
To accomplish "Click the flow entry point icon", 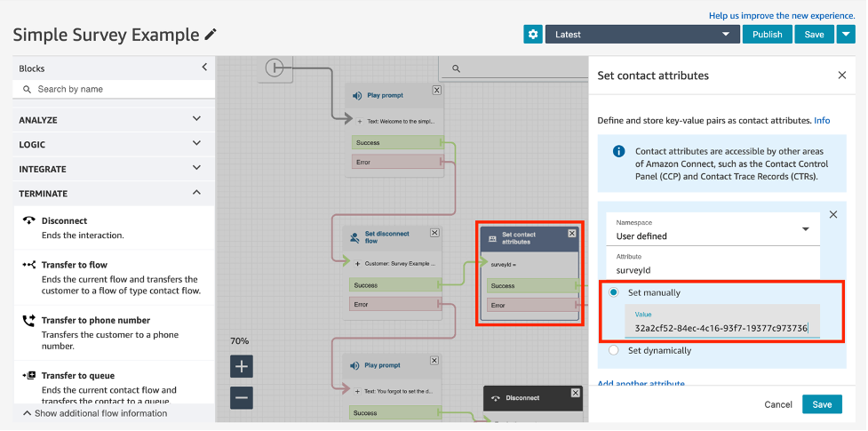I will point(274,68).
